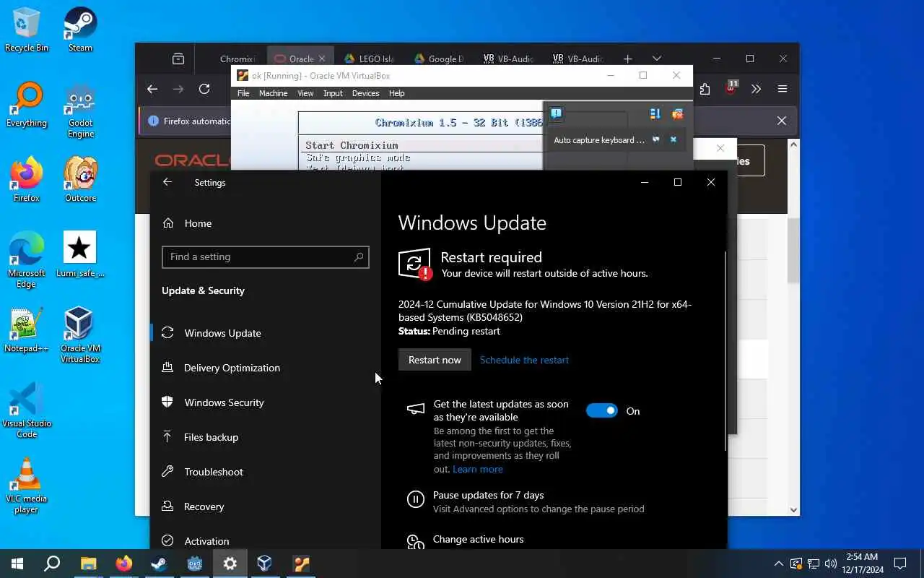
Task: Select Steam desktop shortcut
Action: coord(80,30)
